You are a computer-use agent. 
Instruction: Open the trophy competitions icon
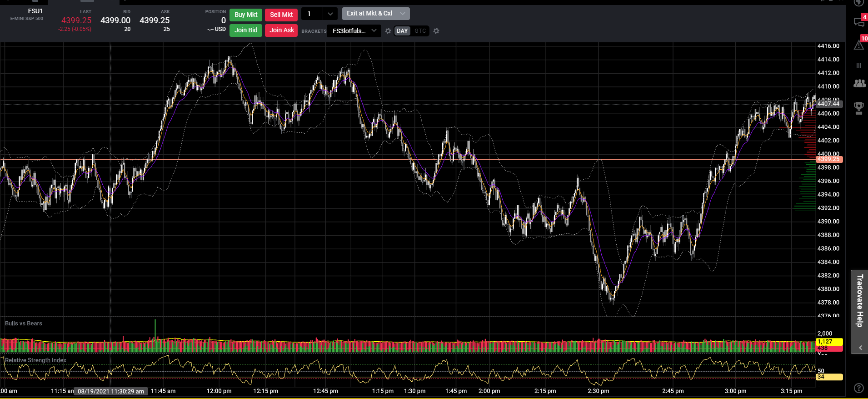859,108
